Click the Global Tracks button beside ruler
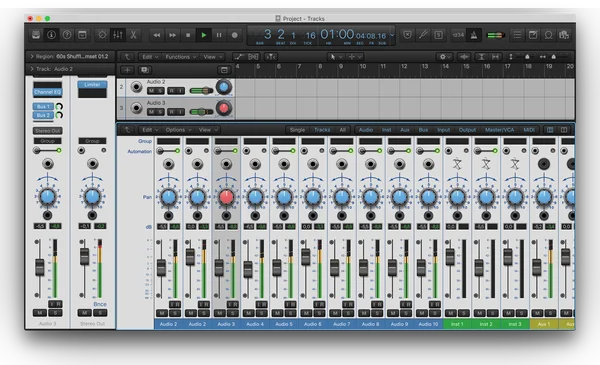The width and height of the screenshot is (600, 365). tap(224, 70)
